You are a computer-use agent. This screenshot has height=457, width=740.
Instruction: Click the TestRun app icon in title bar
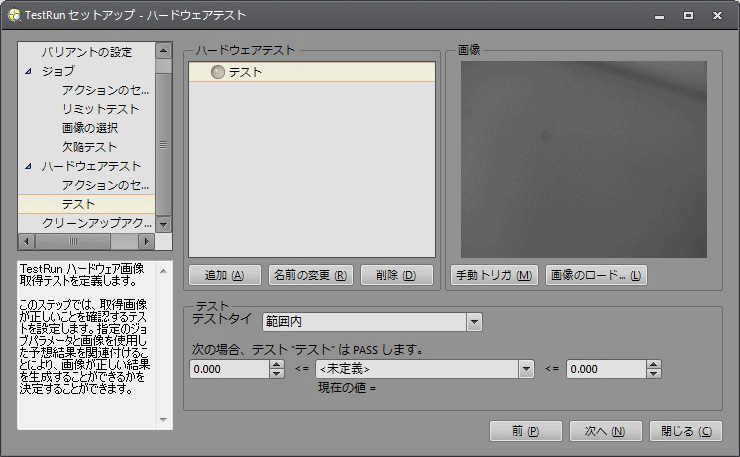(13, 15)
